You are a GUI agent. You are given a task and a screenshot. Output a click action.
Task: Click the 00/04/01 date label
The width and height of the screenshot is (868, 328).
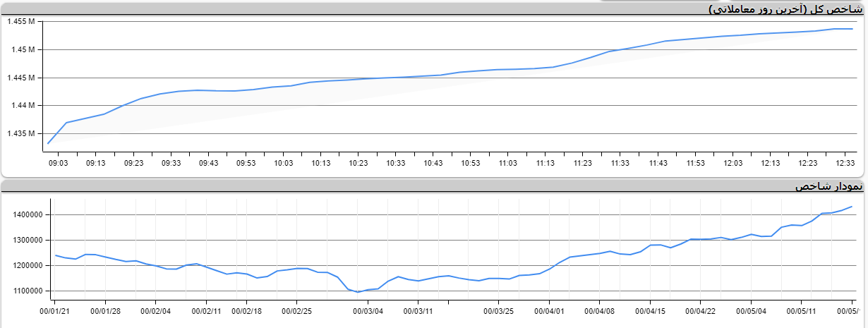(550, 310)
